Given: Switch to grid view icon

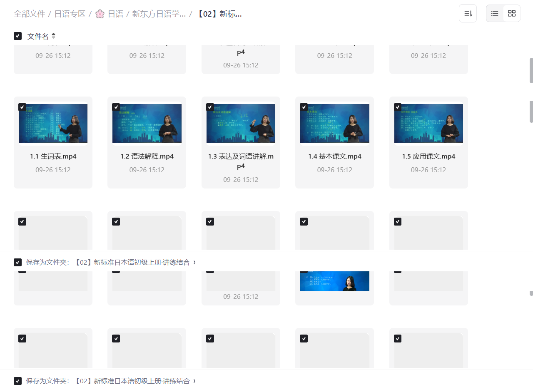Looking at the screenshot, I should tap(512, 13).
